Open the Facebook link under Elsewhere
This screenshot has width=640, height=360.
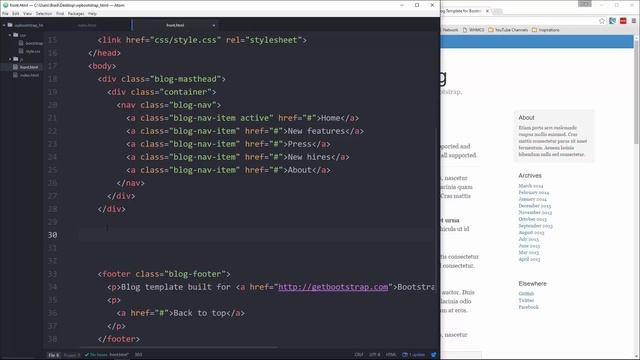click(x=529, y=307)
